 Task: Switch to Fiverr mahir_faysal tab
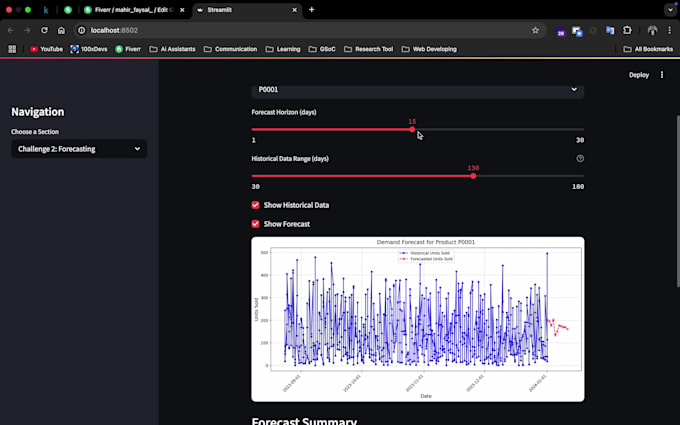coord(134,10)
